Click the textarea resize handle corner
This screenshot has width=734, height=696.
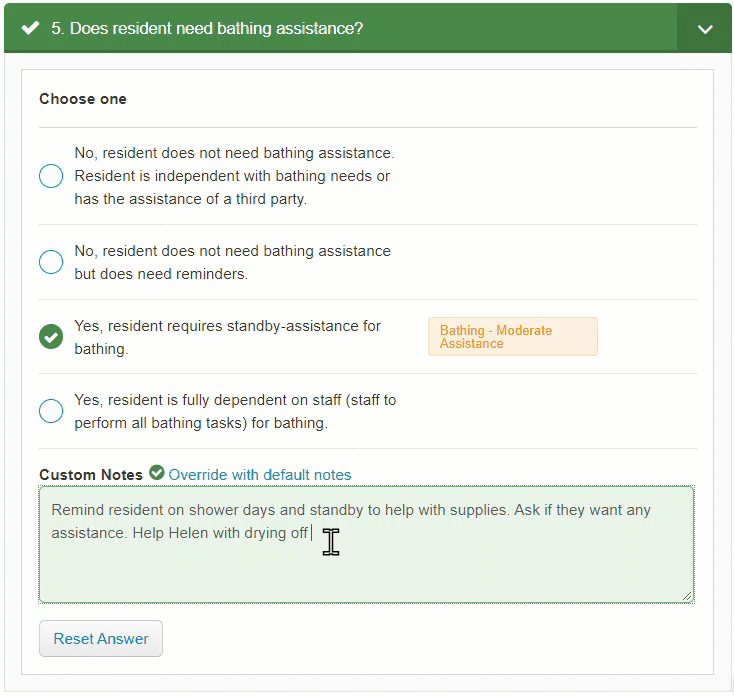687,596
